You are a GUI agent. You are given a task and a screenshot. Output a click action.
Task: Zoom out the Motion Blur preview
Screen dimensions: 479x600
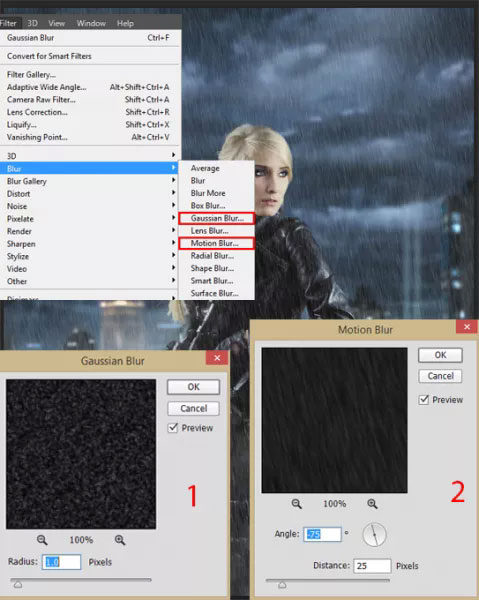point(297,504)
